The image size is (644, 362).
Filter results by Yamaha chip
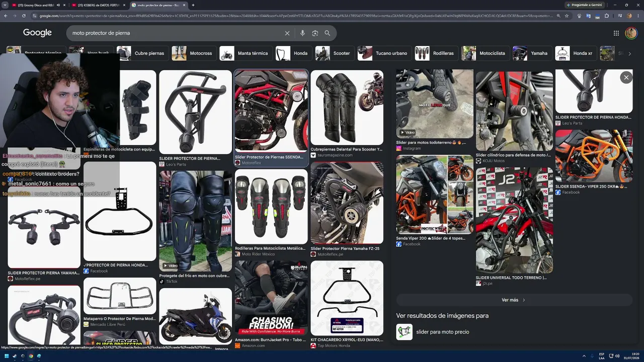coord(532,53)
